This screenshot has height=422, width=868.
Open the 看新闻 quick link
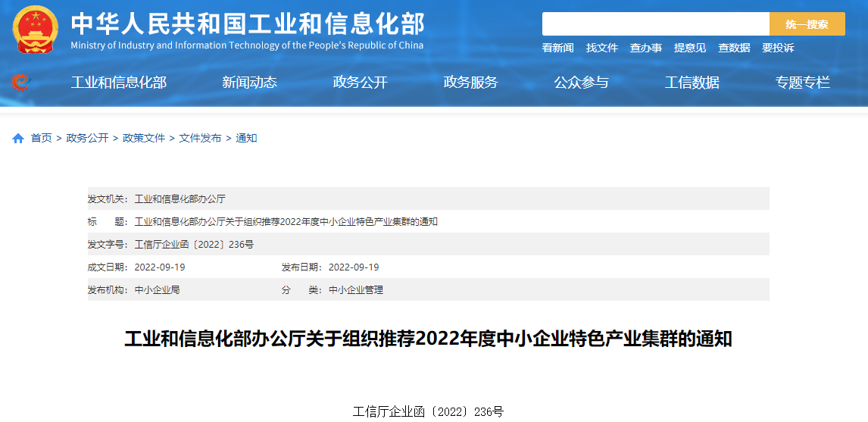[x=557, y=48]
